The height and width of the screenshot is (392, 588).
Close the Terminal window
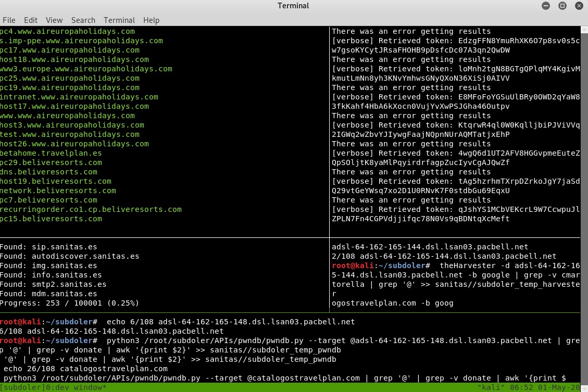(x=579, y=6)
